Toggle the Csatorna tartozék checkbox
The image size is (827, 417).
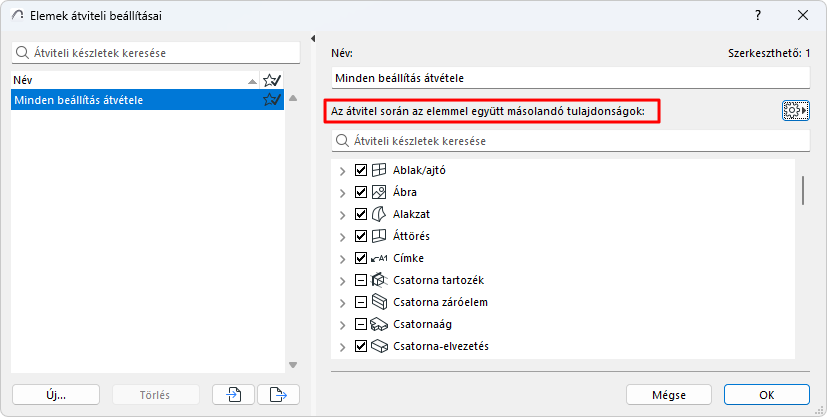361,280
